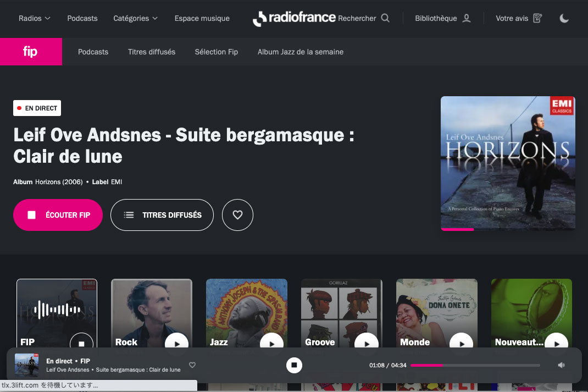
Task: Click the track title Suite bergamasque heading
Action: pyautogui.click(x=184, y=146)
